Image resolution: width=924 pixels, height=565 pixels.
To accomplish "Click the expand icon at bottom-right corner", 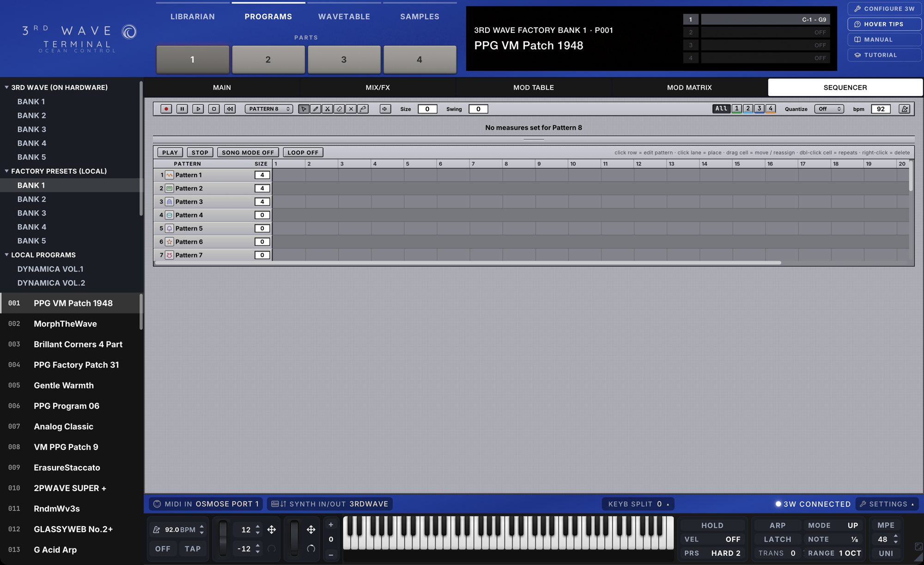I will (x=918, y=547).
